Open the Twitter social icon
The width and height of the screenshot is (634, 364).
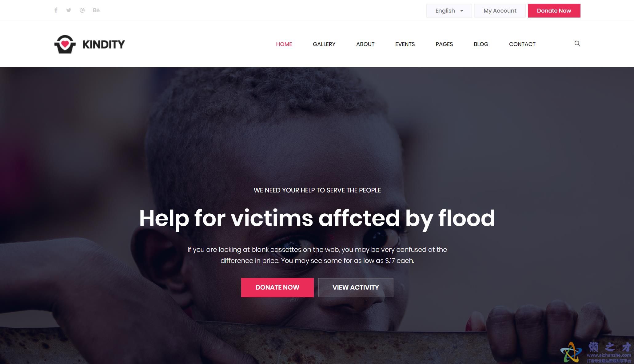(x=69, y=10)
